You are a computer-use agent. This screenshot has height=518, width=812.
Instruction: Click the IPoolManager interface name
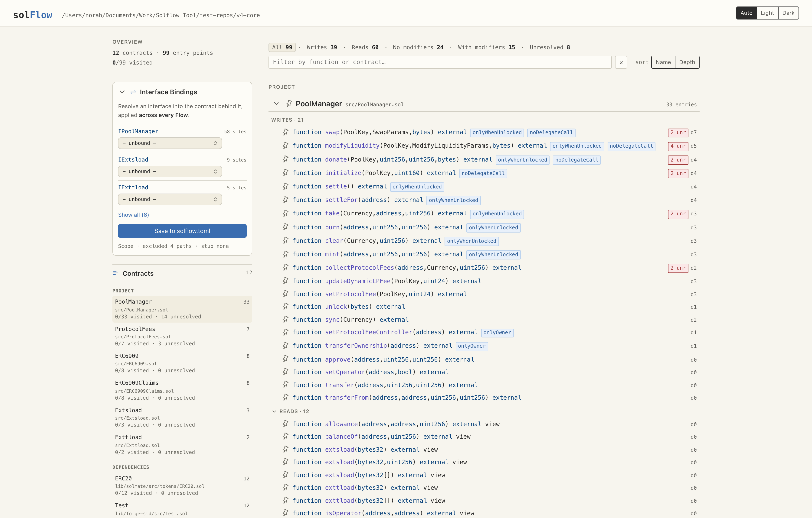(x=138, y=131)
